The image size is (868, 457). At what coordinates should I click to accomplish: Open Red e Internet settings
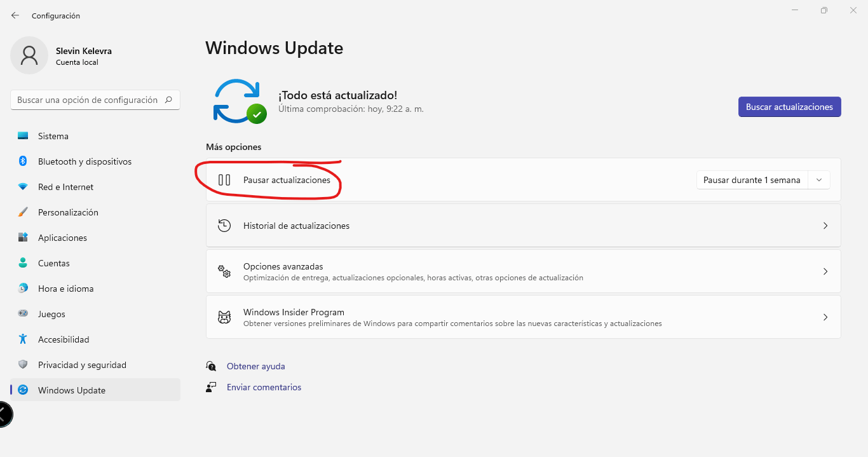95,187
